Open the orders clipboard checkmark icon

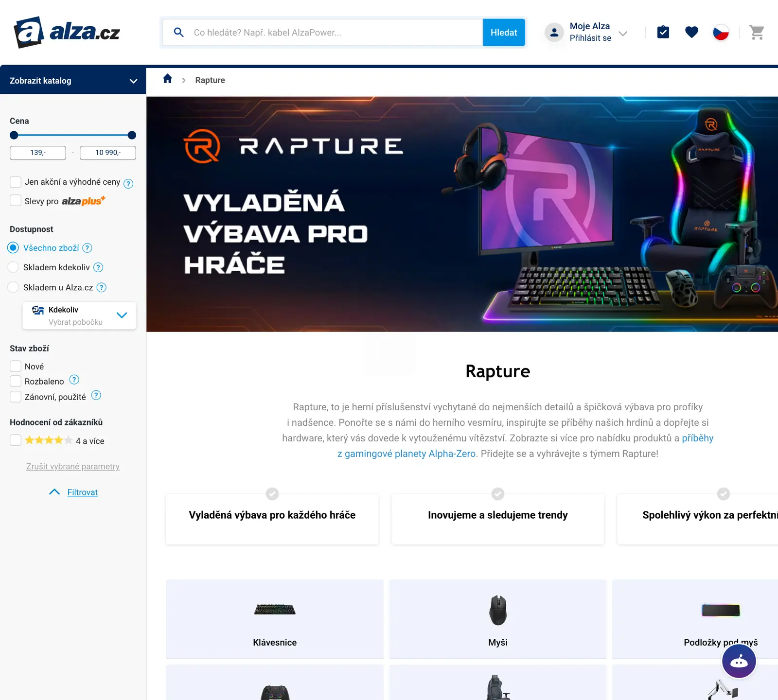(x=663, y=32)
